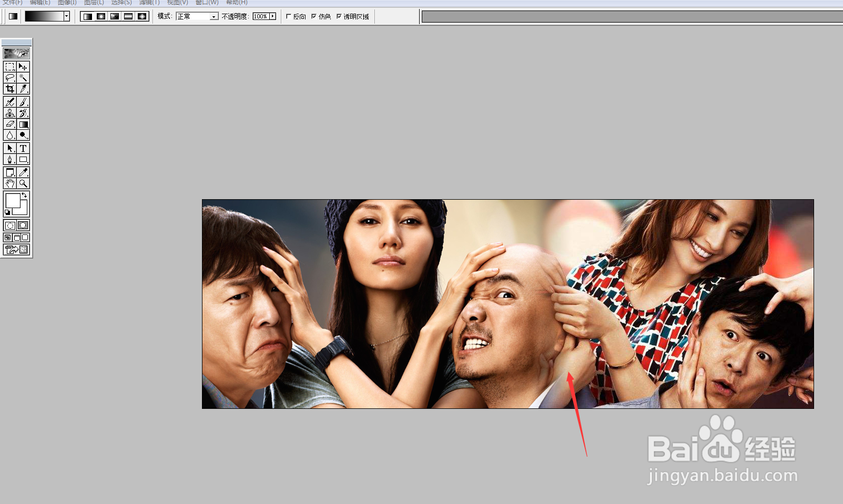Screen dimensions: 843x504
Task: Choose Diamond Gradient style
Action: point(142,16)
